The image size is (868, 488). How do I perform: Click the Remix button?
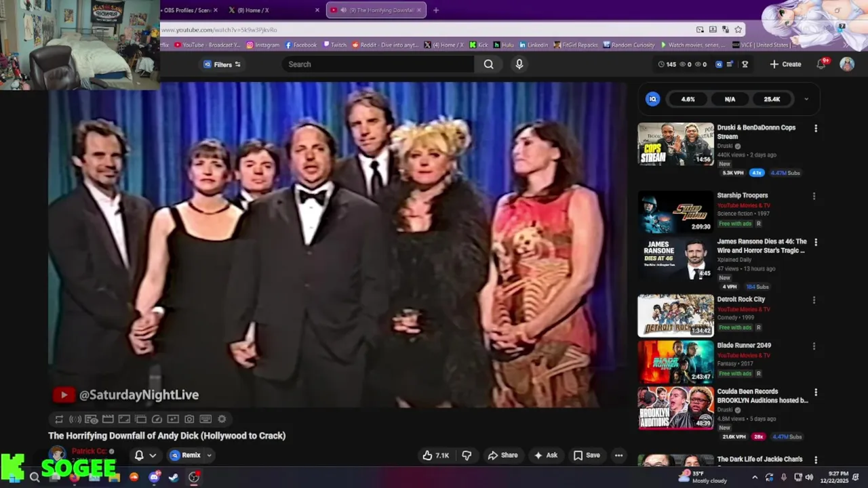186,455
